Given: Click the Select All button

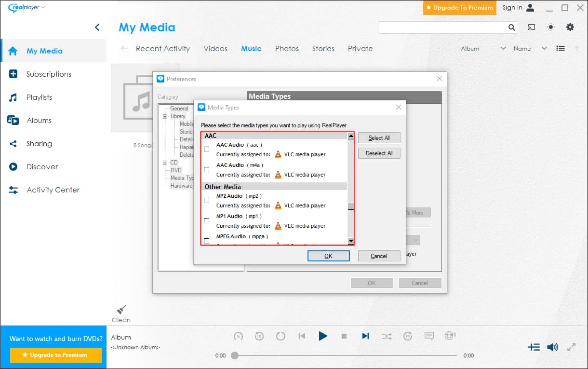Looking at the screenshot, I should coord(379,137).
